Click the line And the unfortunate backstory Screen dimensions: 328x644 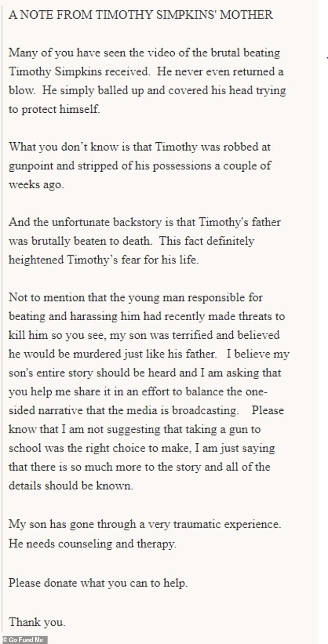pos(145,222)
